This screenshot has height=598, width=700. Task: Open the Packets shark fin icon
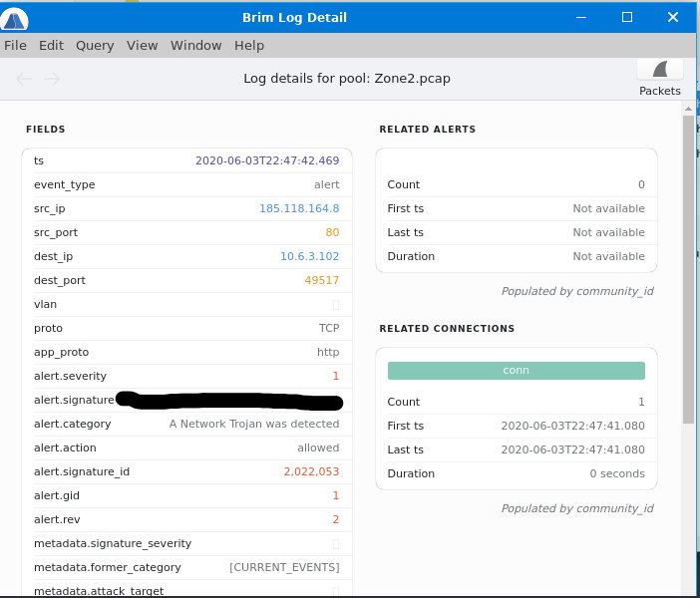coord(660,70)
